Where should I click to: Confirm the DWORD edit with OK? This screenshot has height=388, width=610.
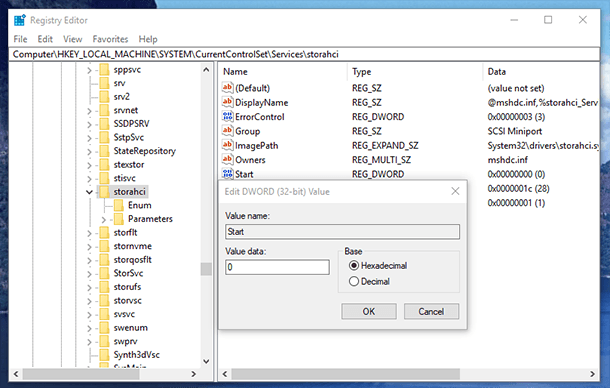(x=369, y=311)
